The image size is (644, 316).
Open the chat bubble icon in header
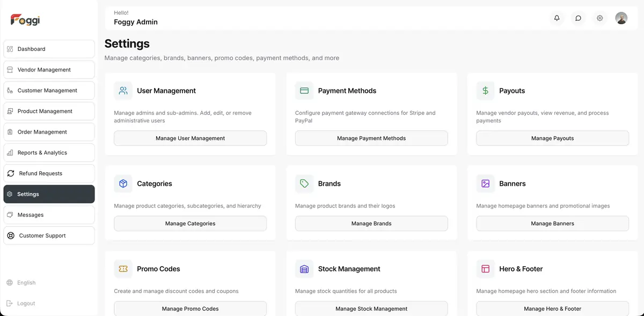pos(578,18)
